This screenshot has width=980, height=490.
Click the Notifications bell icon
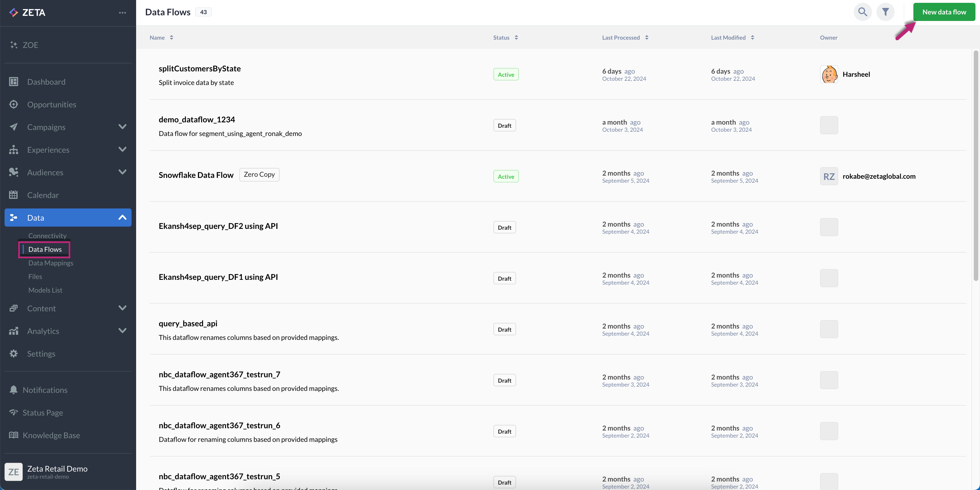[14, 390]
